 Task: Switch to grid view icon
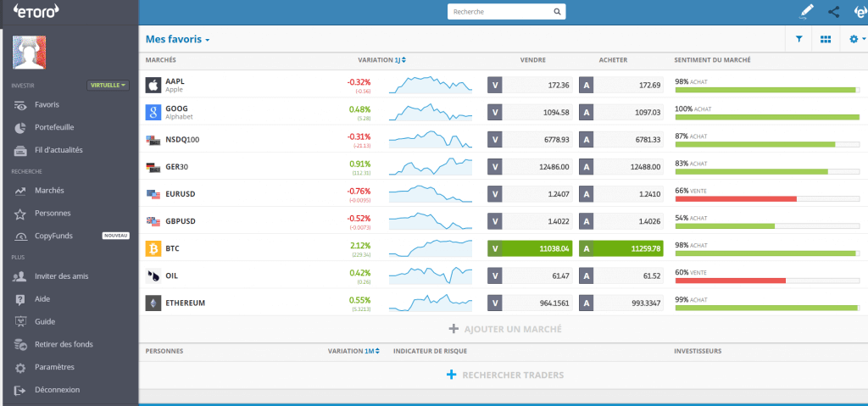(826, 39)
